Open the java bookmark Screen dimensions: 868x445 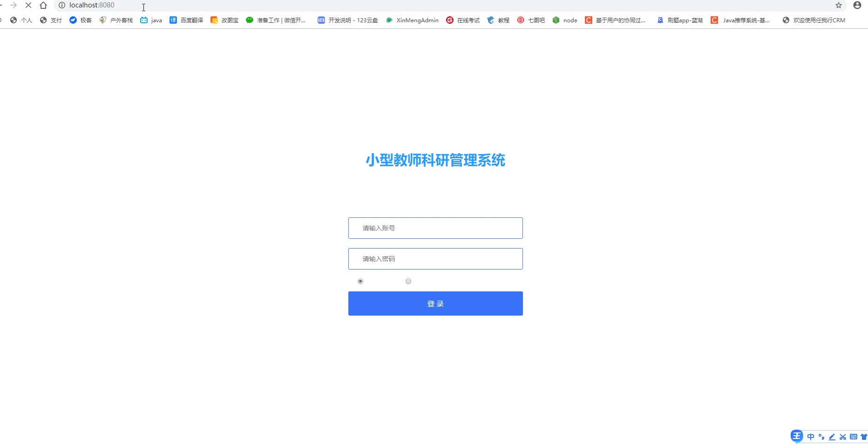[151, 20]
